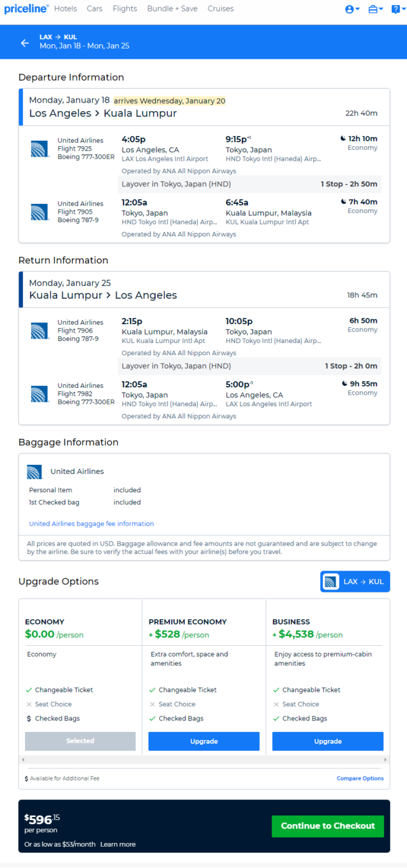Viewport: 407px width, 868px height.
Task: Open the Hotels menu item
Action: coord(66,8)
